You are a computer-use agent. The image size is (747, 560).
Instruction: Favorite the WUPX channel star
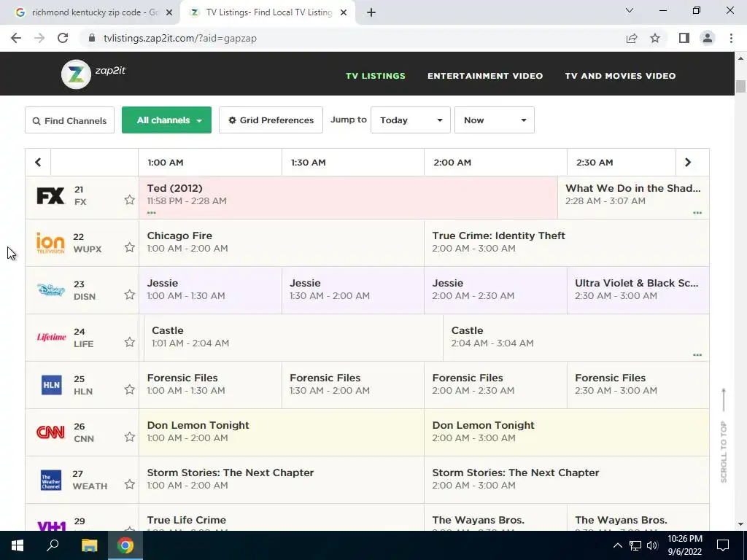pyautogui.click(x=130, y=247)
